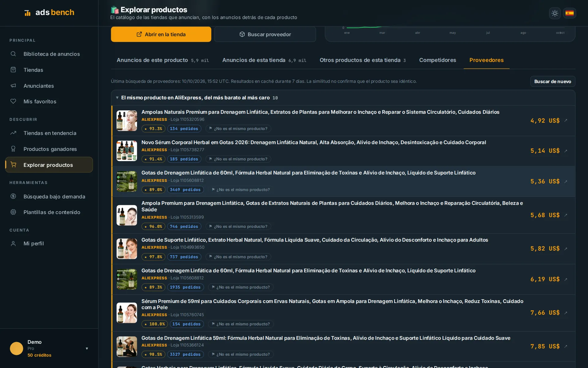Open 'Gotas de Drenagem Linfática 59ml' product title
Image resolution: width=588 pixels, height=368 pixels.
point(326,338)
